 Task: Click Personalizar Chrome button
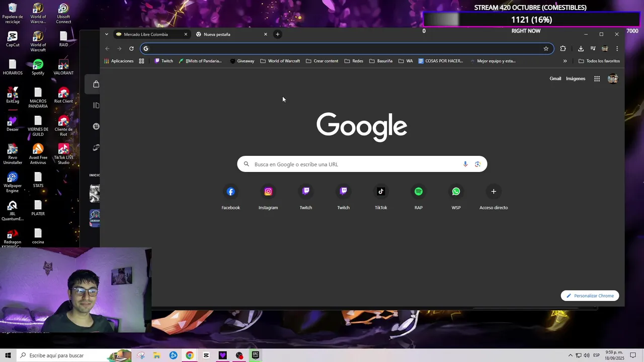[590, 296]
